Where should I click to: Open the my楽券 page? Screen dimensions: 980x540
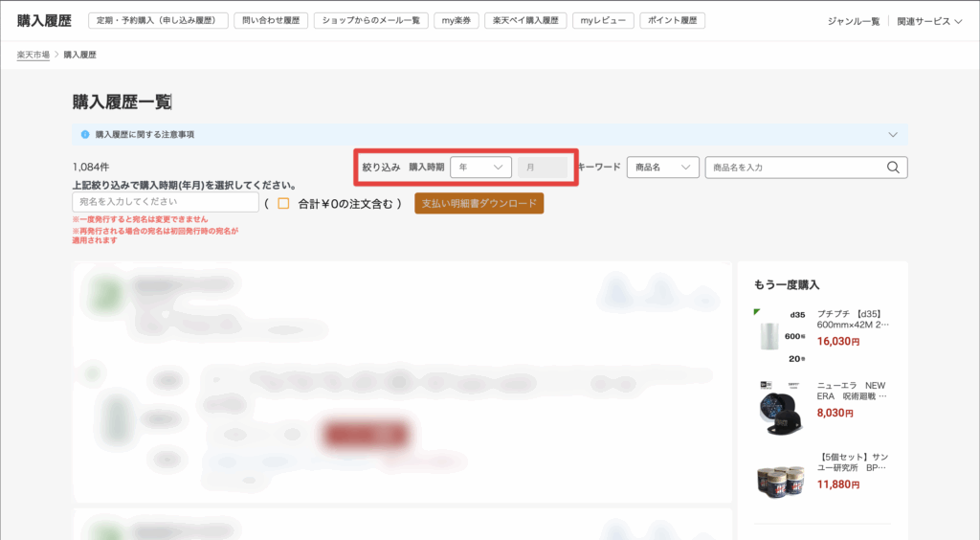456,21
